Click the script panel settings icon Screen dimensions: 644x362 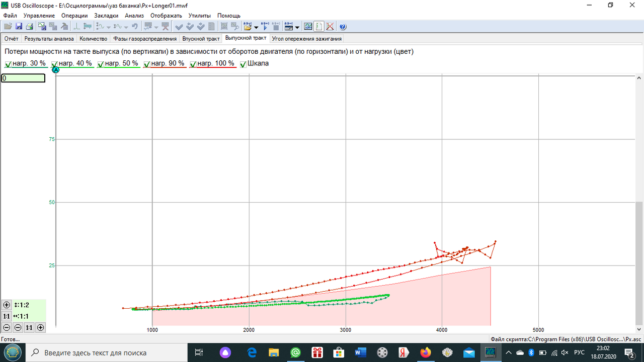click(289, 26)
